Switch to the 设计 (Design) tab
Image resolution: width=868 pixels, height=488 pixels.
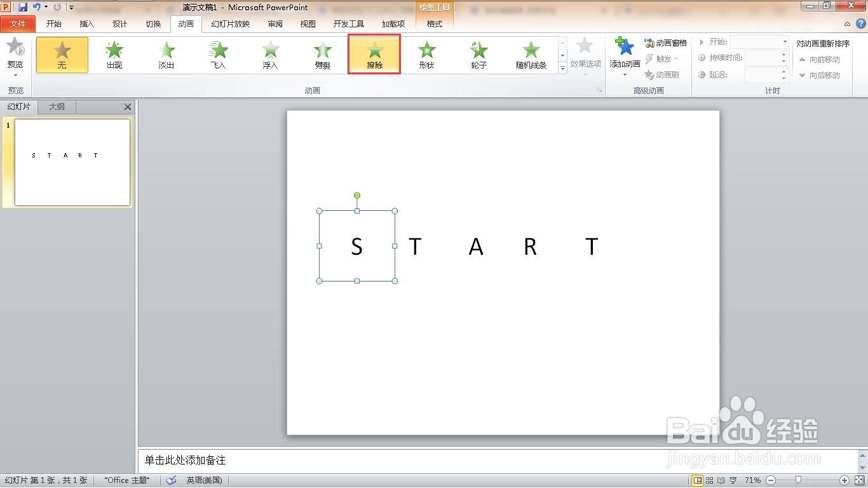point(120,24)
